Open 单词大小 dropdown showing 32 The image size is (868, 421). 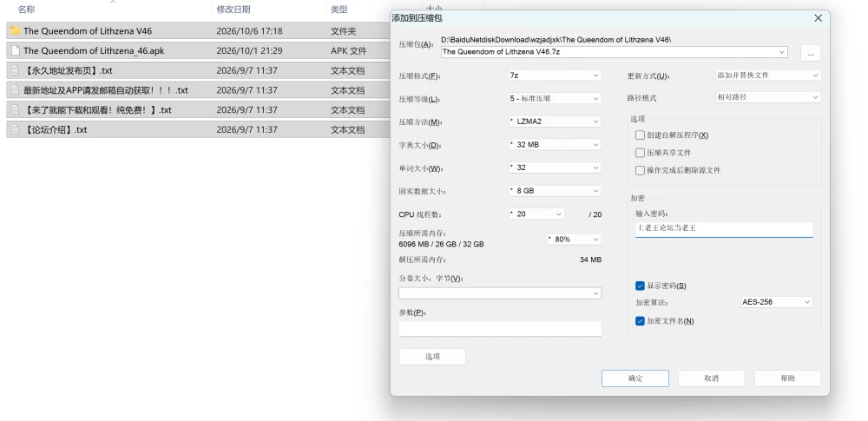click(x=555, y=168)
